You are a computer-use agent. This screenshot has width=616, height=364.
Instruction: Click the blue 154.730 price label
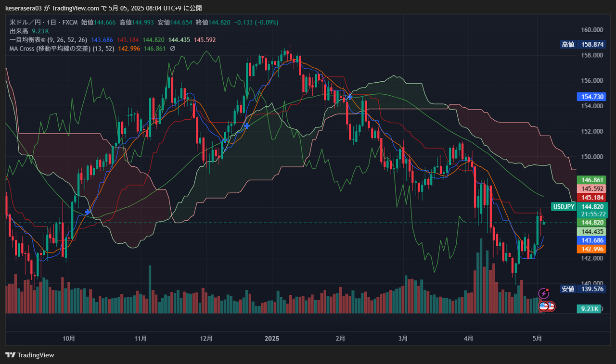(590, 97)
